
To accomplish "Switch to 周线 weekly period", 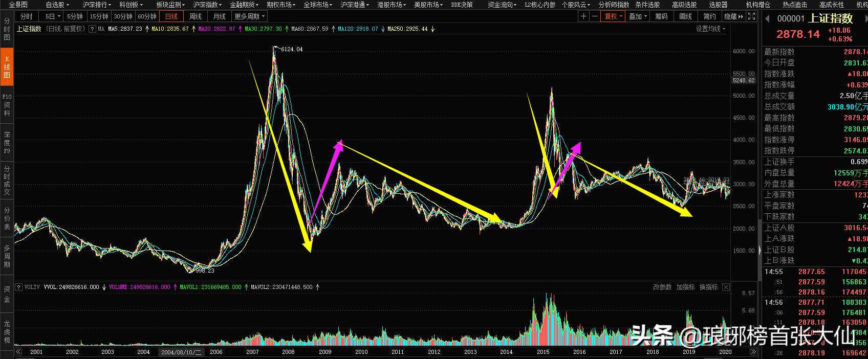I will click(x=196, y=16).
